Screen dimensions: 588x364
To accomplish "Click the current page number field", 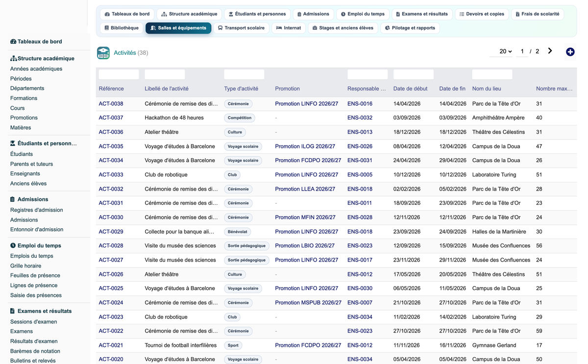I will (522, 51).
